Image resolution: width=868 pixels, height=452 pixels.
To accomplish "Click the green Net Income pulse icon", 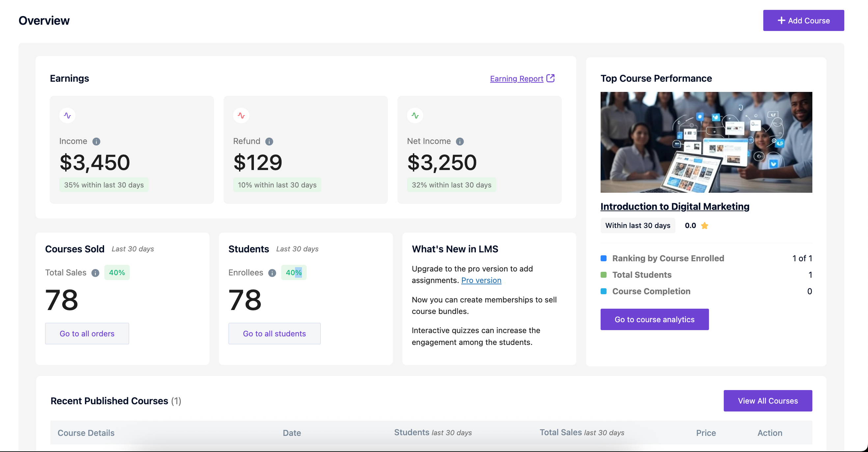I will (415, 116).
